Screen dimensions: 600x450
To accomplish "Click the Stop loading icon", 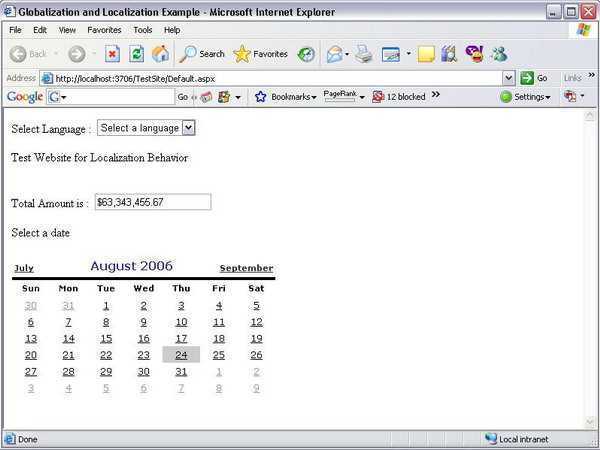I will click(x=112, y=54).
